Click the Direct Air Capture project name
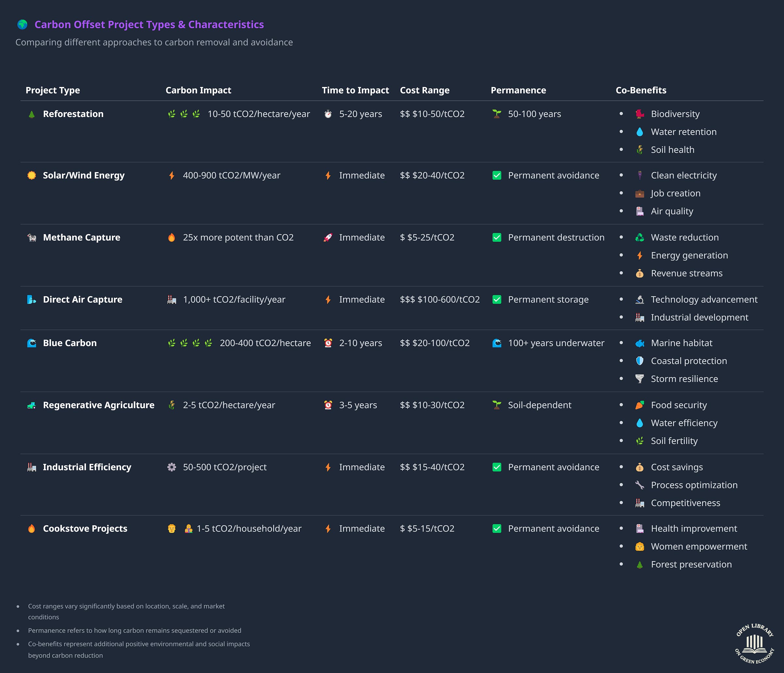This screenshot has width=784, height=673. pyautogui.click(x=83, y=300)
